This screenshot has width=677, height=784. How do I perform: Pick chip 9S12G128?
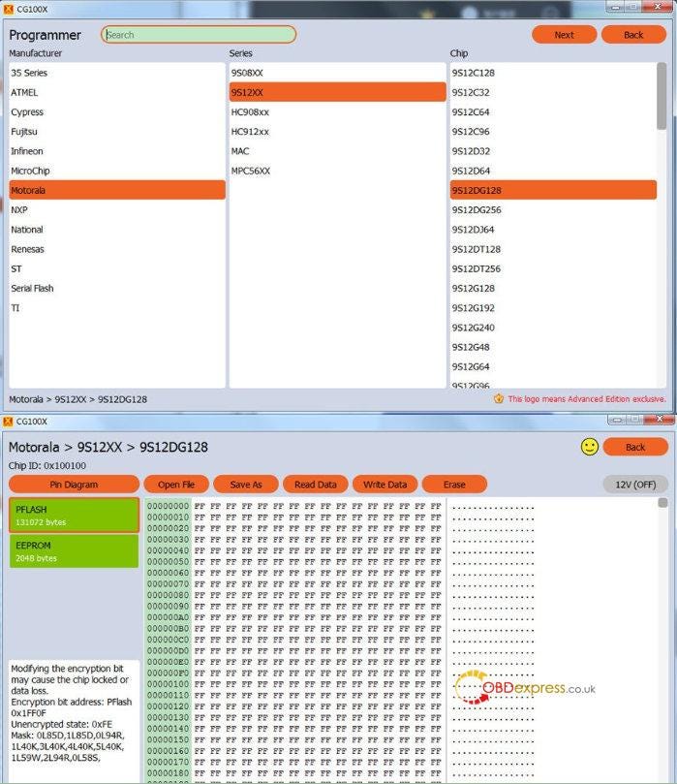[553, 288]
